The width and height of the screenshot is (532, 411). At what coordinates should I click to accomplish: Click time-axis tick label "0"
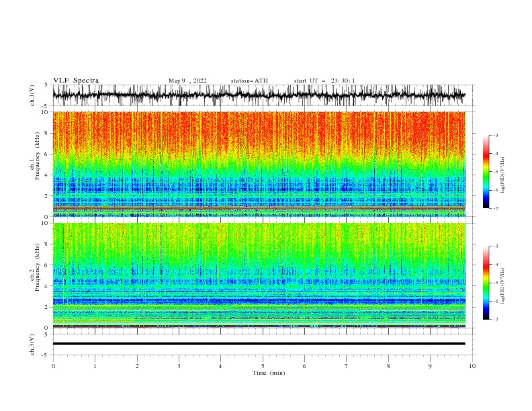click(53, 366)
